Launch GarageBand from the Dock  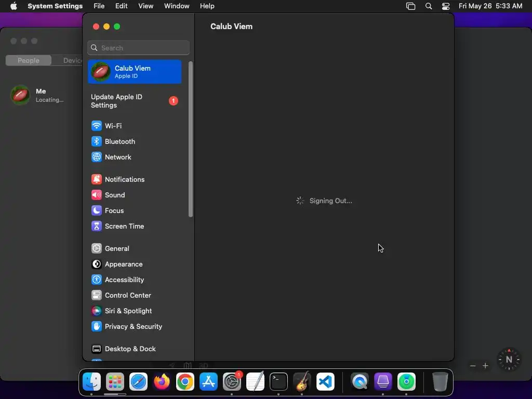coord(302,382)
